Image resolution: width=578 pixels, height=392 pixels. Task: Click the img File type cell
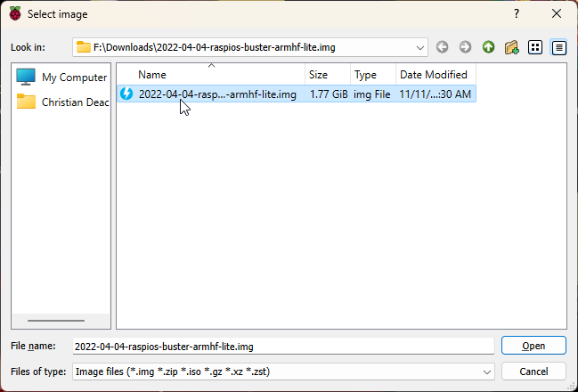point(372,94)
